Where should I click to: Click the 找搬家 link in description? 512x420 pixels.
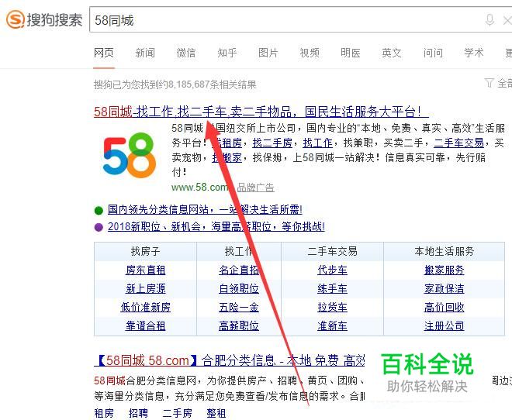[x=227, y=158]
